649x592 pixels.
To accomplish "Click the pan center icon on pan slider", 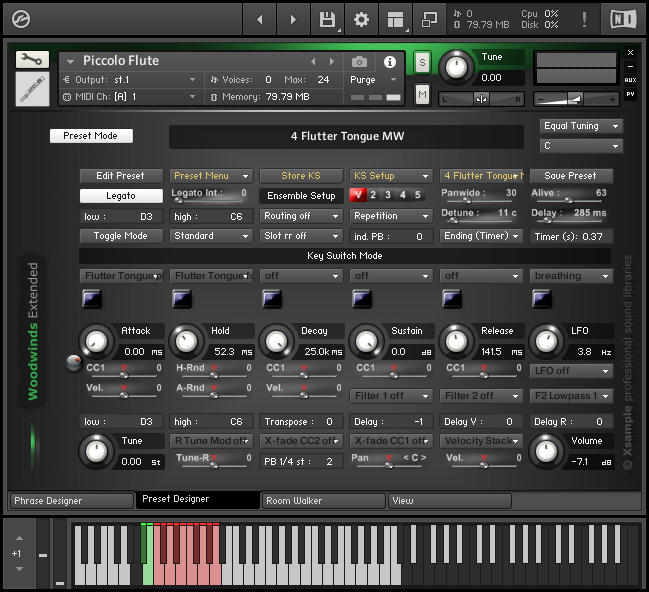I will (x=481, y=99).
